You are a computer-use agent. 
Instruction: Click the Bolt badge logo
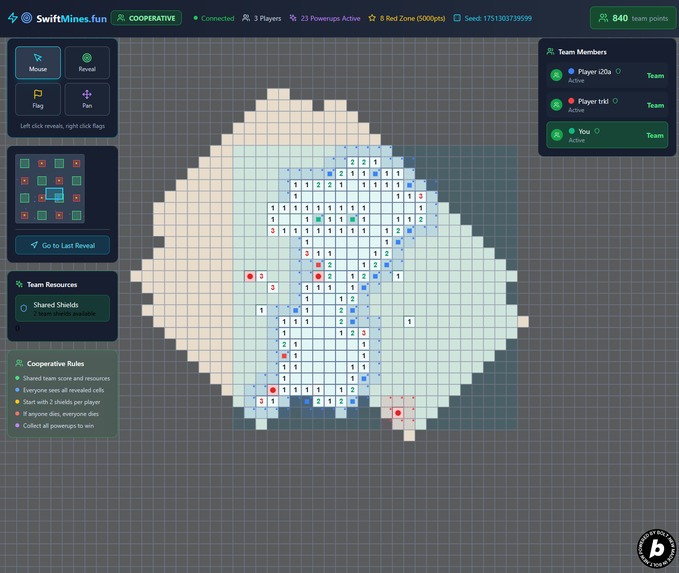pyautogui.click(x=656, y=548)
